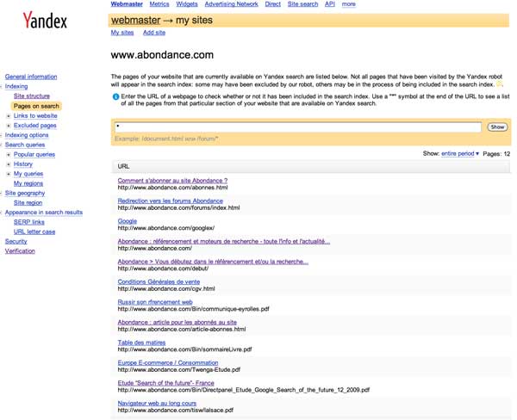Click the Show button
The image size is (517, 420).
tap(497, 127)
